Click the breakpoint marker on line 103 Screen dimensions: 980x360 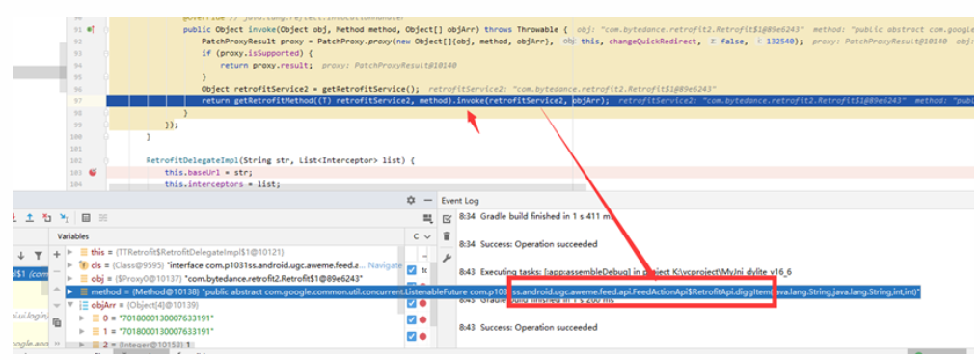click(93, 173)
